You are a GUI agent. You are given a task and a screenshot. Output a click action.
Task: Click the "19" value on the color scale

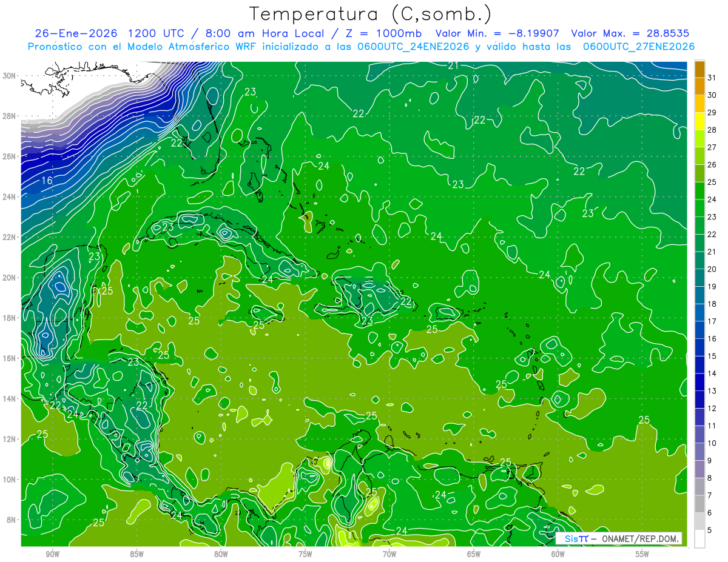pos(712,286)
